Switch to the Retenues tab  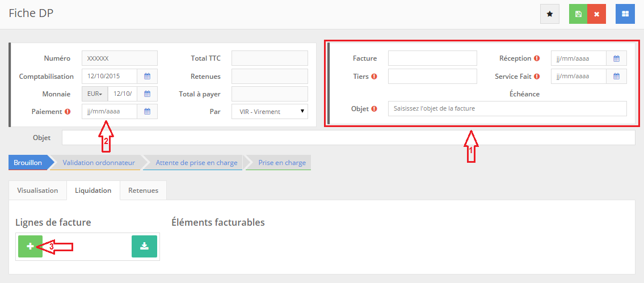pyautogui.click(x=143, y=191)
